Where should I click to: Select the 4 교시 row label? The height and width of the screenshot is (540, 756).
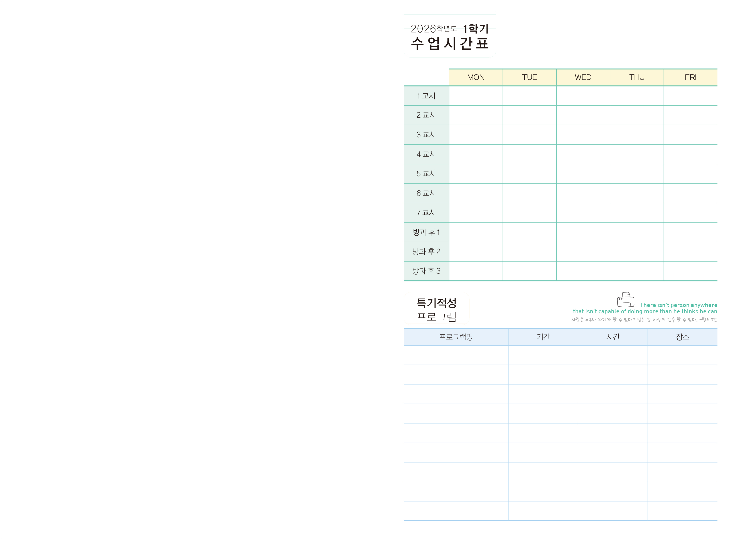point(426,154)
